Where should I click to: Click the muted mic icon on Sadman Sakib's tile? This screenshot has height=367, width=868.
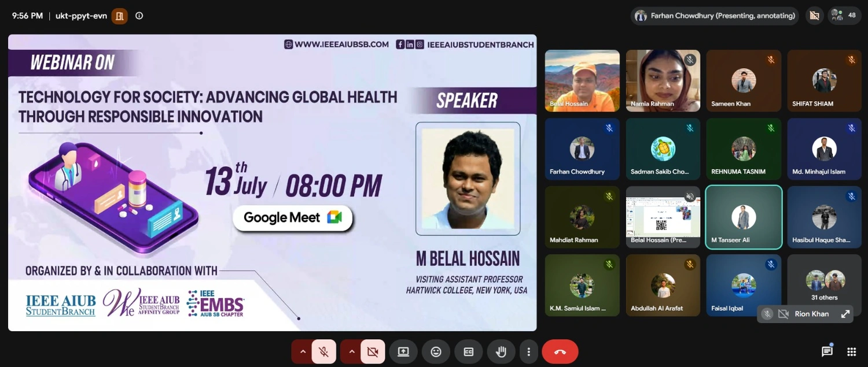point(690,128)
